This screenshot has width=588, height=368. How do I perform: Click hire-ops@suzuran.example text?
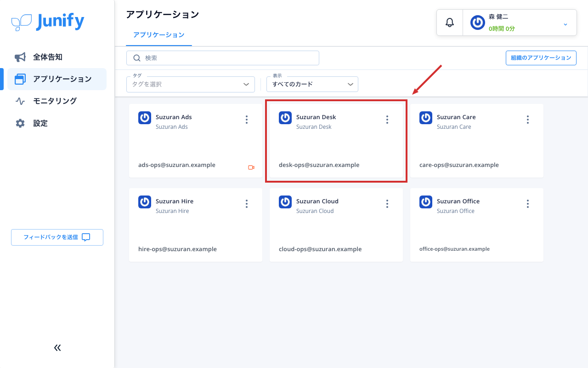[x=177, y=249]
